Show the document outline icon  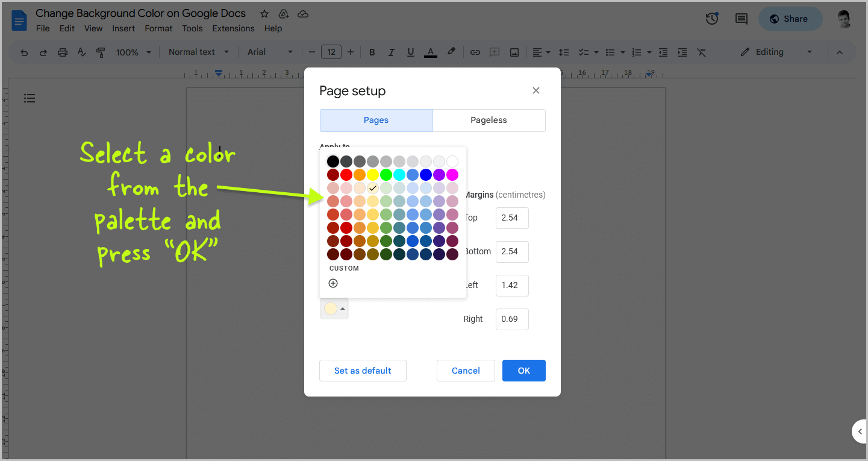click(30, 98)
